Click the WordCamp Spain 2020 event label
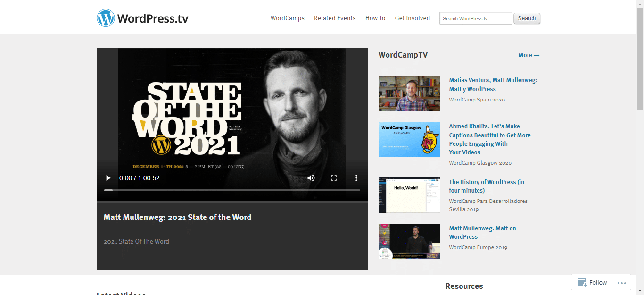This screenshot has height=295, width=644. [x=477, y=100]
